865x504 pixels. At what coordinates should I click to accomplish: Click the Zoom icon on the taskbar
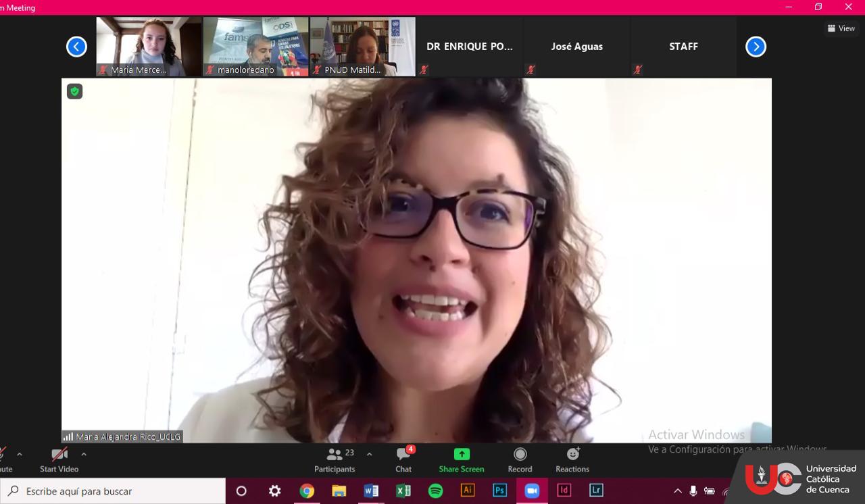533,491
